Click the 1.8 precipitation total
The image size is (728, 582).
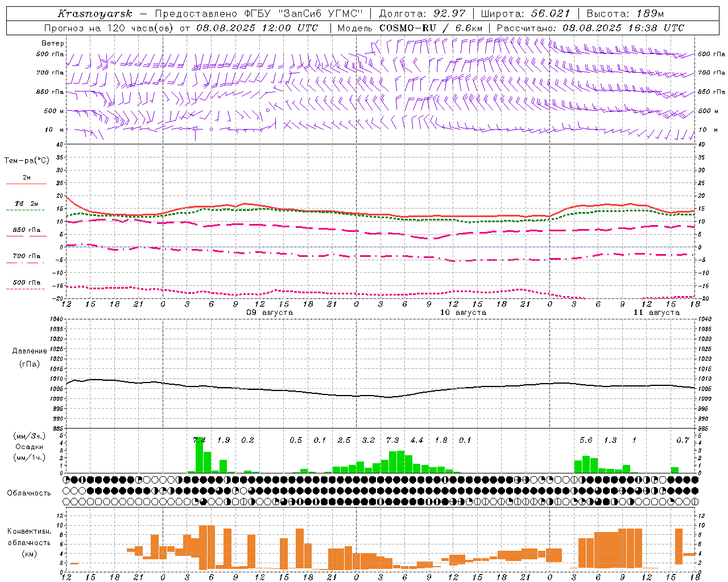tap(441, 440)
